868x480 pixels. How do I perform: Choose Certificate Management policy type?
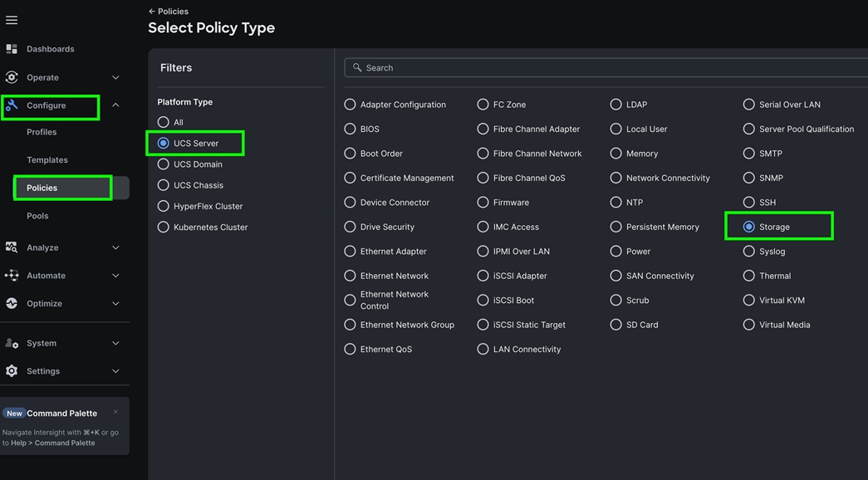coord(350,178)
